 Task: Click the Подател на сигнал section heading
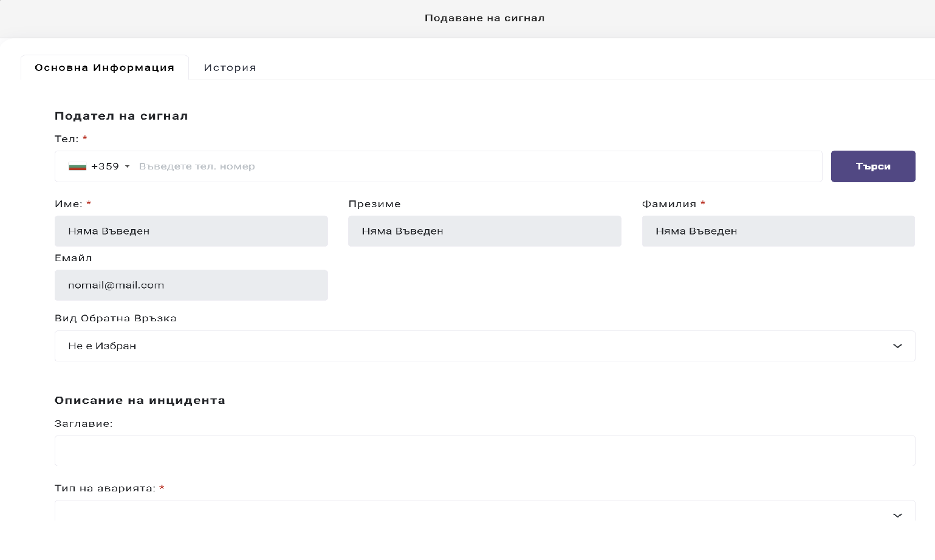pyautogui.click(x=121, y=116)
